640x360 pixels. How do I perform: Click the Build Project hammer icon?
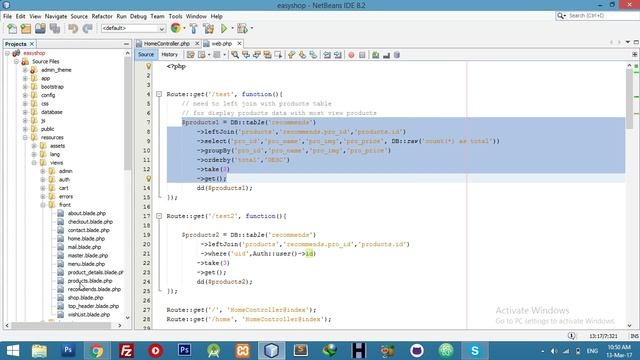click(194, 28)
